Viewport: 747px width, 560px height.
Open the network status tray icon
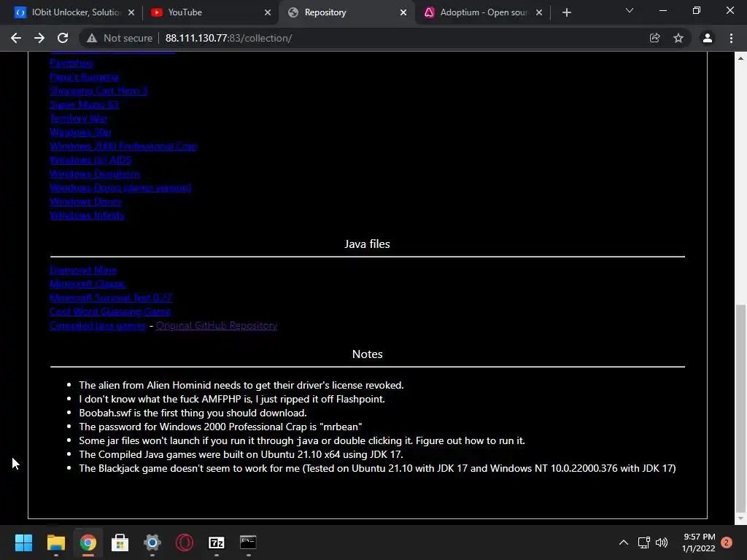click(x=643, y=542)
